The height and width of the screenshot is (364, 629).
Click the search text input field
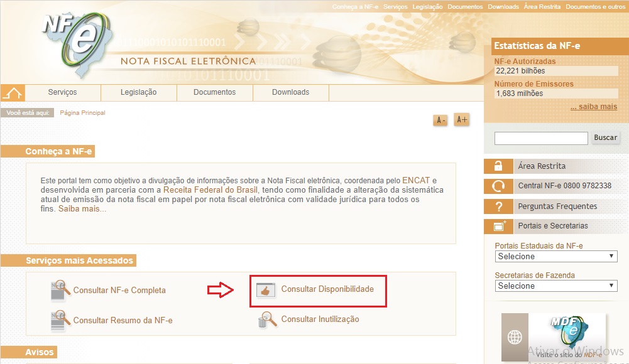tap(541, 138)
